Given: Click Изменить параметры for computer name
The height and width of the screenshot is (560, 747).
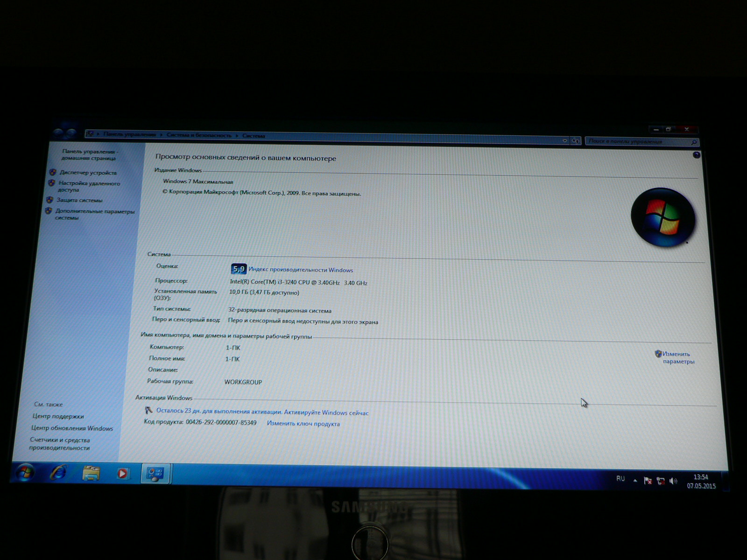Looking at the screenshot, I should pyautogui.click(x=678, y=358).
